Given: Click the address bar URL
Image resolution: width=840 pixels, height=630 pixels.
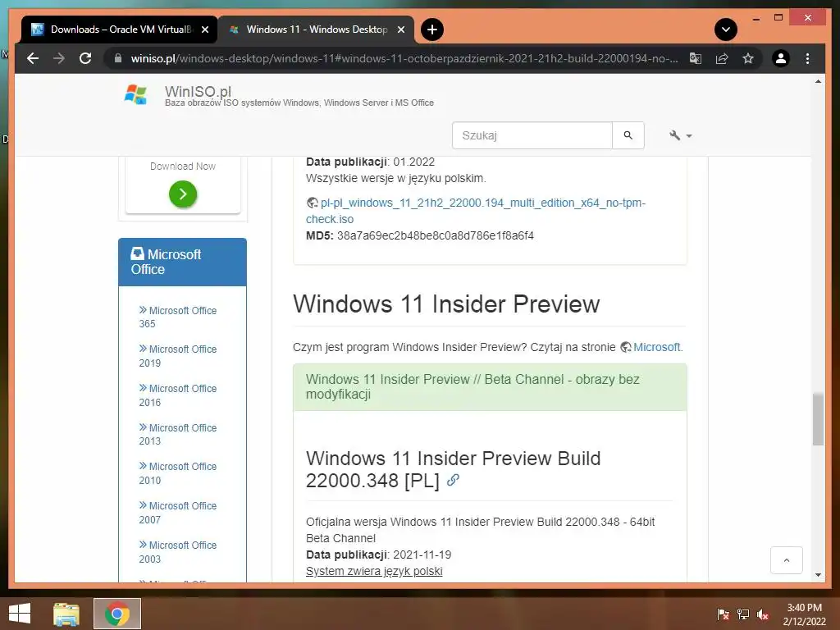Looking at the screenshot, I should click(x=404, y=58).
